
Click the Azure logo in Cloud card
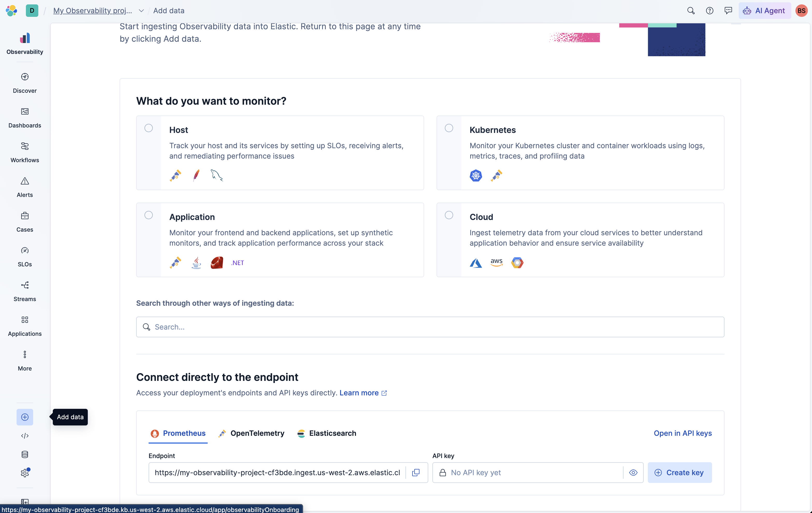tap(476, 263)
